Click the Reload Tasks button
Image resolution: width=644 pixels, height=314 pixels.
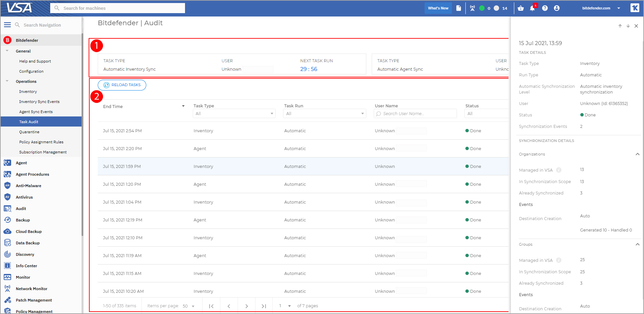122,85
